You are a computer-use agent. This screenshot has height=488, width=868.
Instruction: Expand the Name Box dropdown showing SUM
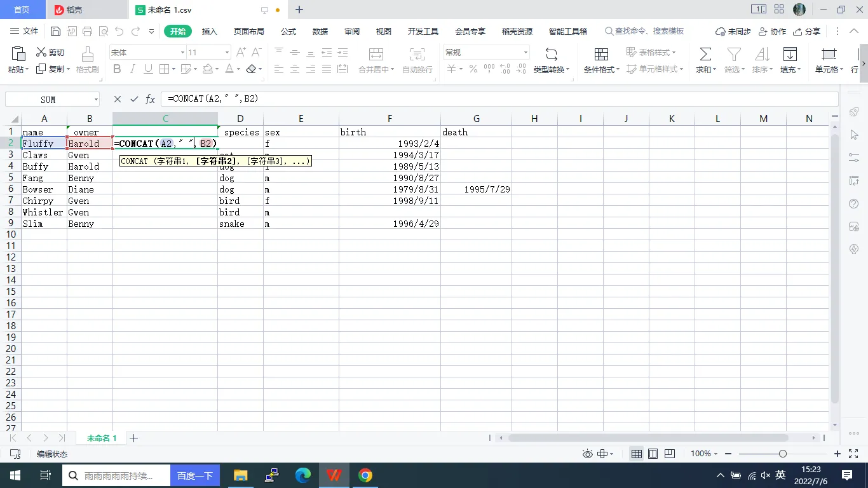(96, 99)
